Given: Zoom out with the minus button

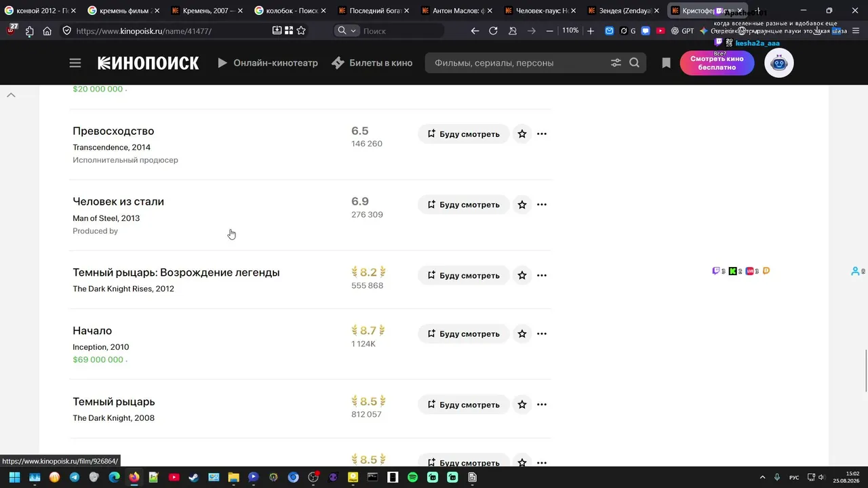Looking at the screenshot, I should click(x=549, y=30).
